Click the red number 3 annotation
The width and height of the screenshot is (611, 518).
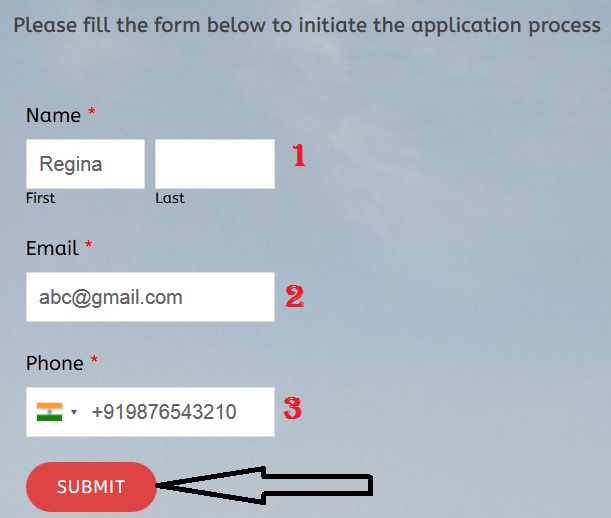pyautogui.click(x=293, y=408)
